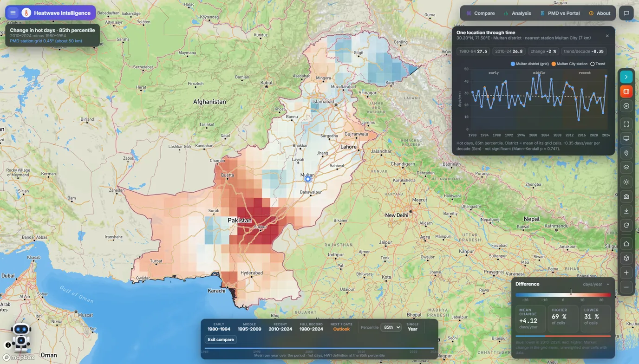
Task: Enter fullscreen via the corner-brackets icon
Action: [626, 124]
